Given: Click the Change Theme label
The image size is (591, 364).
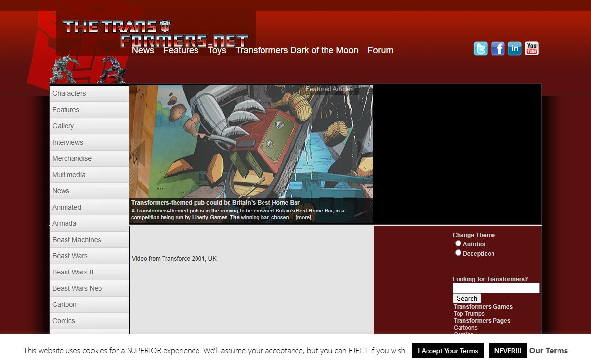Looking at the screenshot, I should (x=474, y=235).
